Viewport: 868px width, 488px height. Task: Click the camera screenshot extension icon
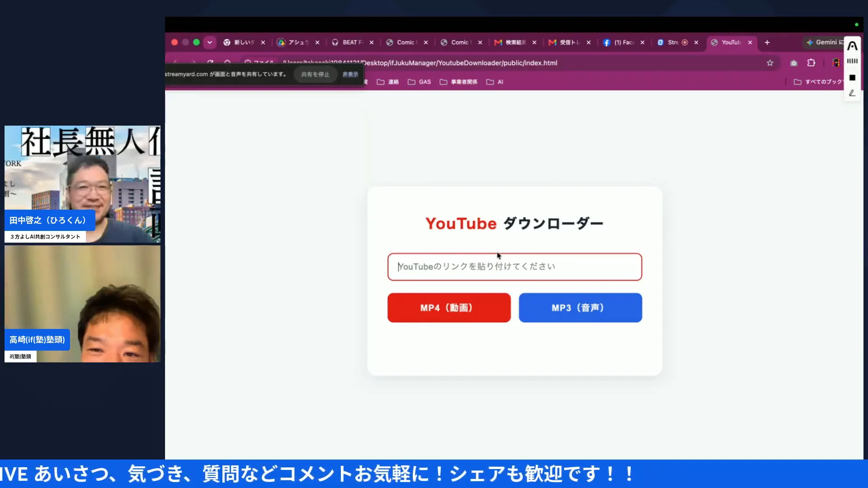coord(793,63)
